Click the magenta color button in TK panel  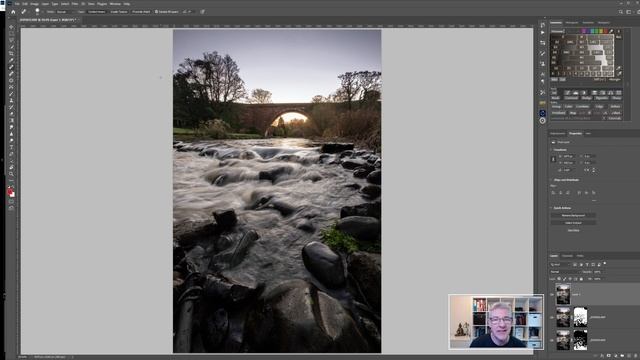pos(584,31)
